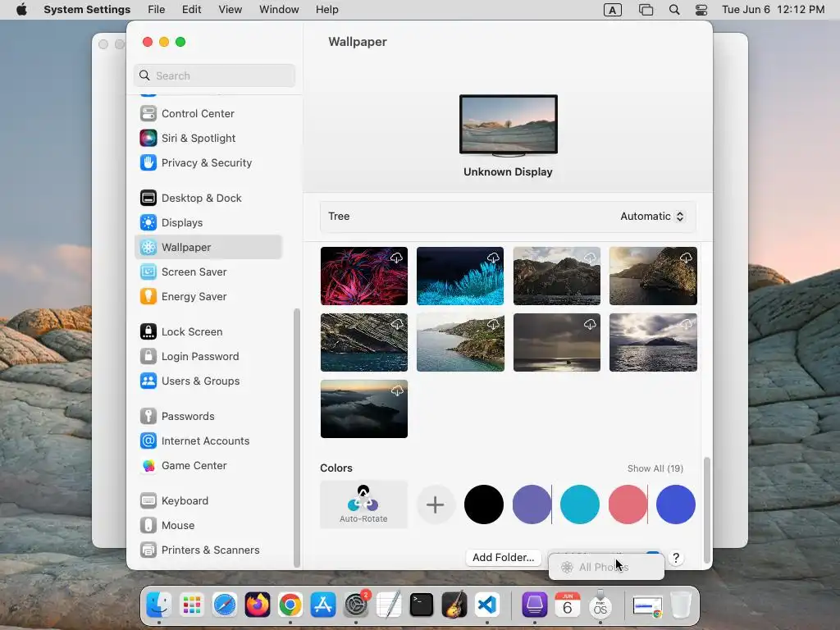
Task: Open Visual Studio Code from Dock
Action: coord(487,605)
